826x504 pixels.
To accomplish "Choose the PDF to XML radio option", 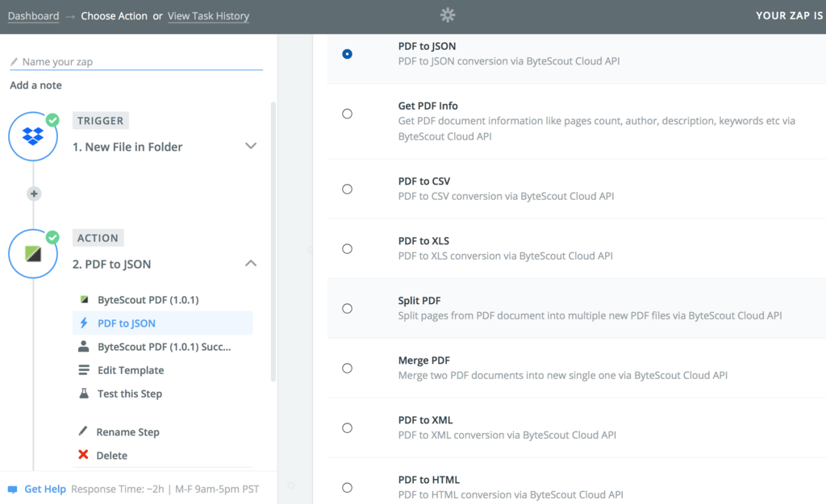I will (x=347, y=427).
